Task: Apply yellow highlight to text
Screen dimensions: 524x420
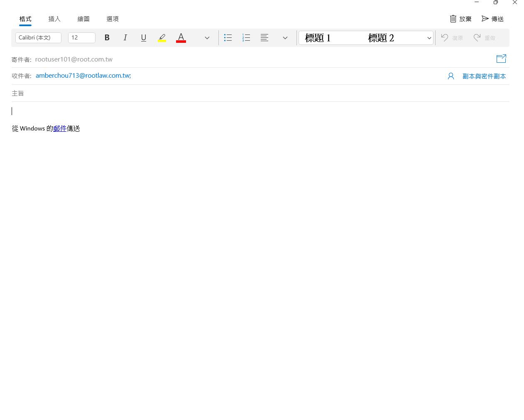Action: pos(162,38)
